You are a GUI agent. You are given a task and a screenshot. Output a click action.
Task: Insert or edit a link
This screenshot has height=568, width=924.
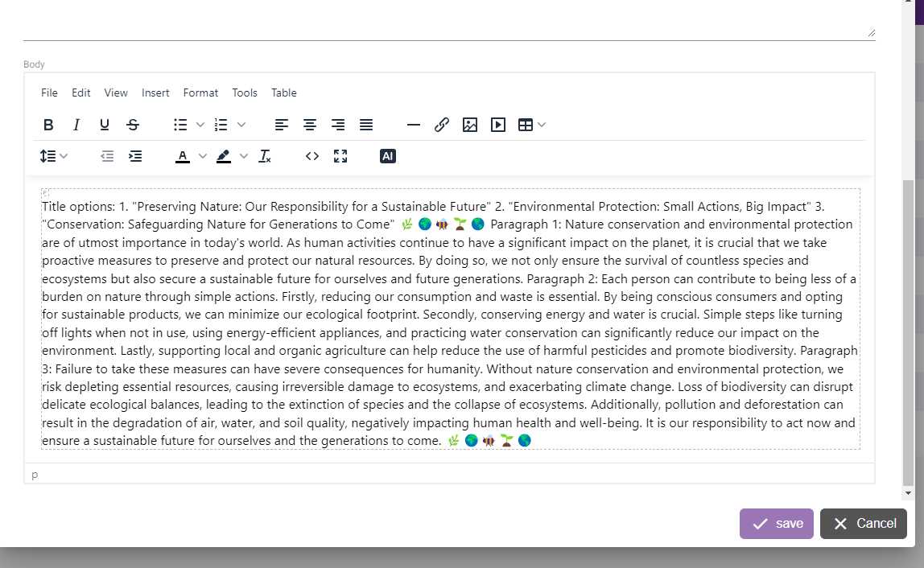(442, 125)
